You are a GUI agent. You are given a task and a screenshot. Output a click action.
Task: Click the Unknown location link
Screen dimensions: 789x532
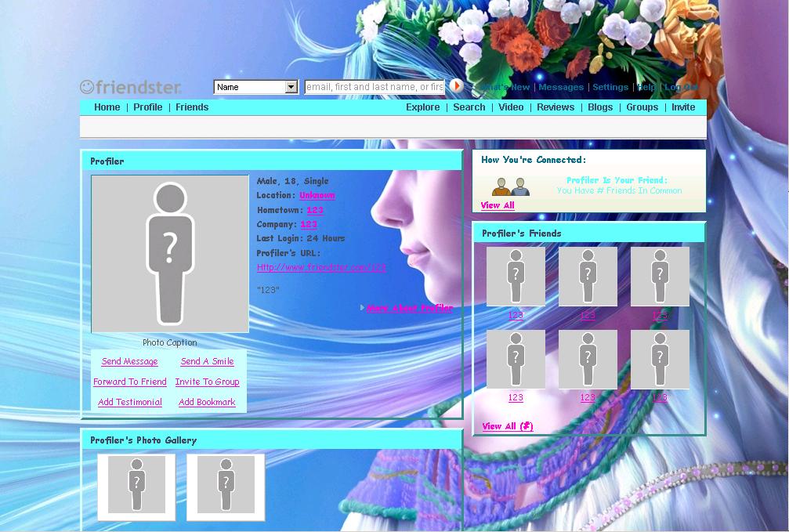tap(317, 195)
